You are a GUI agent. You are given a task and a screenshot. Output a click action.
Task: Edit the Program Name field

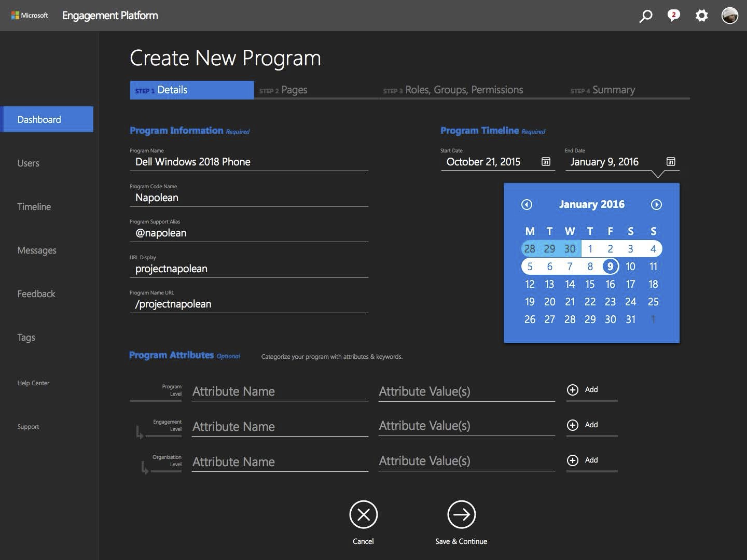point(249,162)
